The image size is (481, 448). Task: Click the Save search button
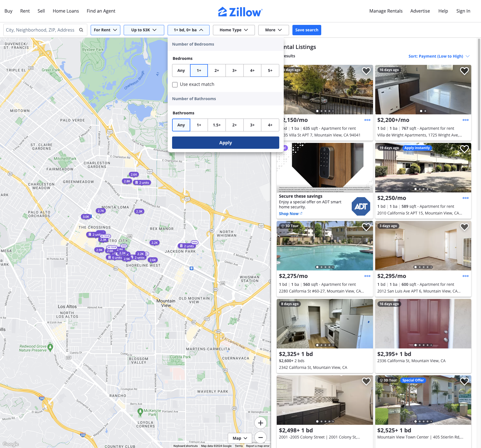click(307, 30)
